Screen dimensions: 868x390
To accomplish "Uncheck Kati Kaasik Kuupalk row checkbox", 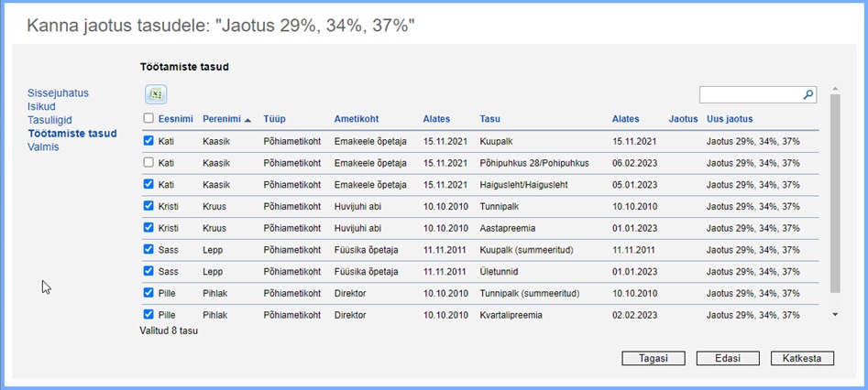I will pyautogui.click(x=148, y=141).
